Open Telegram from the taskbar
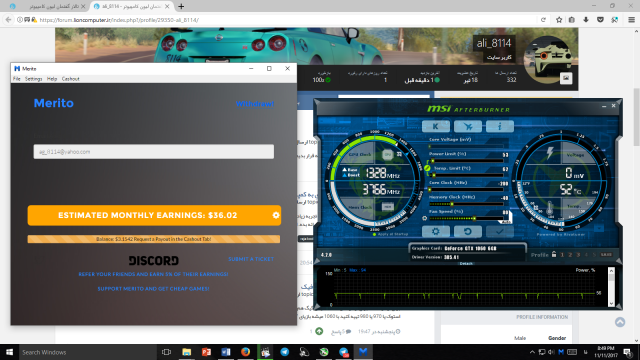Screen dimensions: 640x360 pyautogui.click(x=284, y=352)
